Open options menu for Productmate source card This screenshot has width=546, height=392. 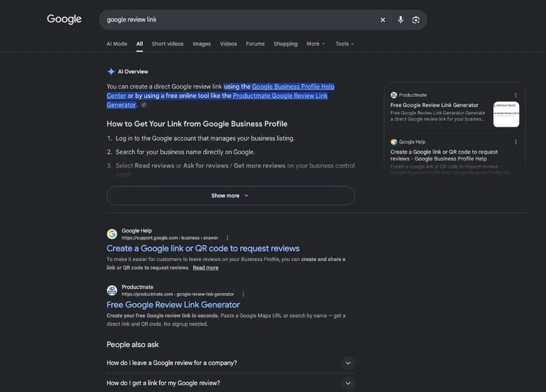click(515, 95)
